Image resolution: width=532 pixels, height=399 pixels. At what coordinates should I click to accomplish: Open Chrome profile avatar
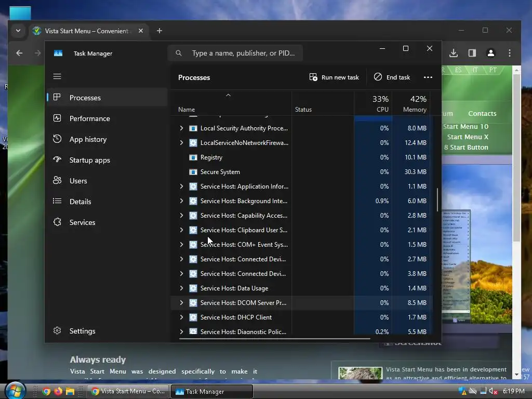(x=490, y=53)
